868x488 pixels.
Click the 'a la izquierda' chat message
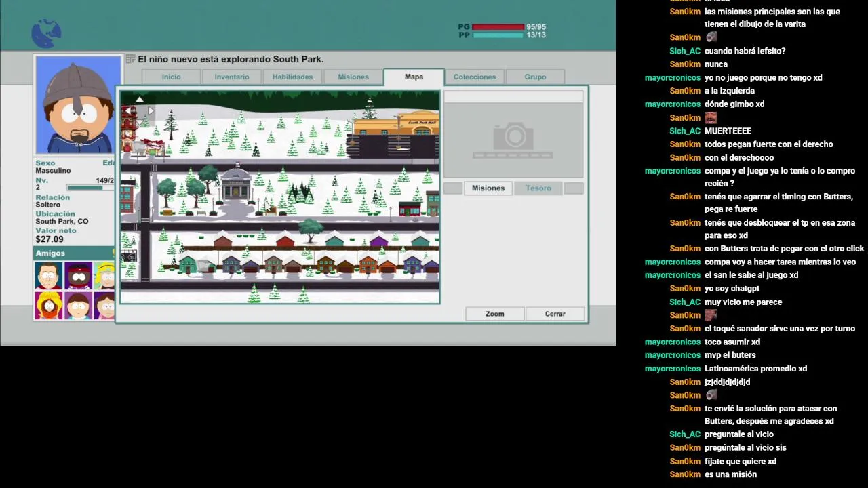pyautogui.click(x=730, y=91)
